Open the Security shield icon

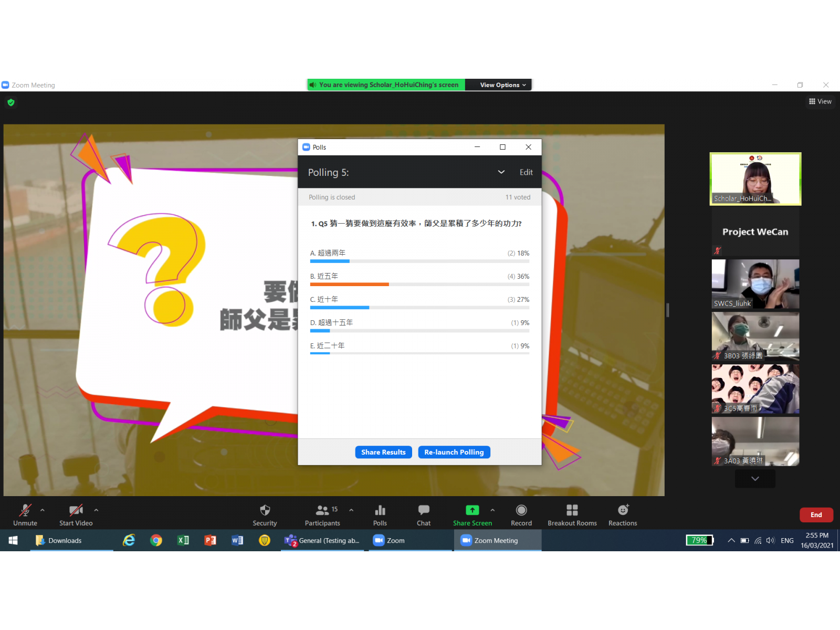point(265,510)
